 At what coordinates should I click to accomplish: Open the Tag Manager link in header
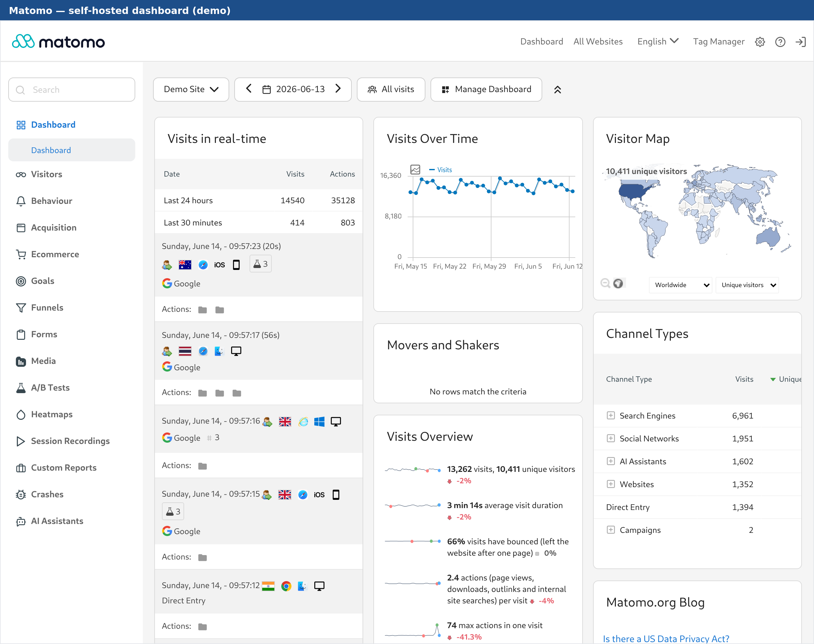coord(719,42)
